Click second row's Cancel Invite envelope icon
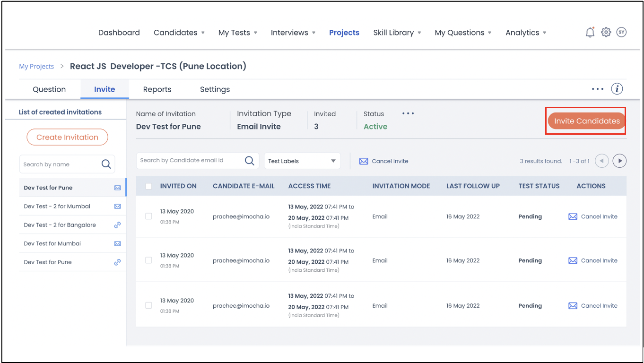 (x=573, y=260)
